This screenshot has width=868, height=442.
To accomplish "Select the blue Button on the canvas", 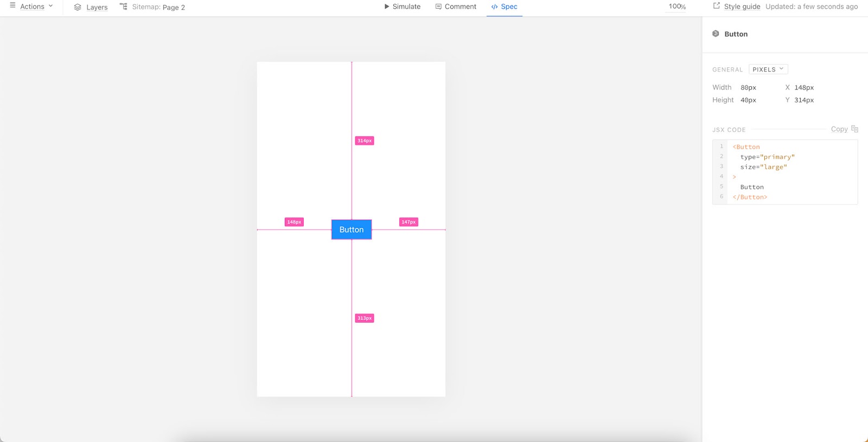I will [x=352, y=229].
